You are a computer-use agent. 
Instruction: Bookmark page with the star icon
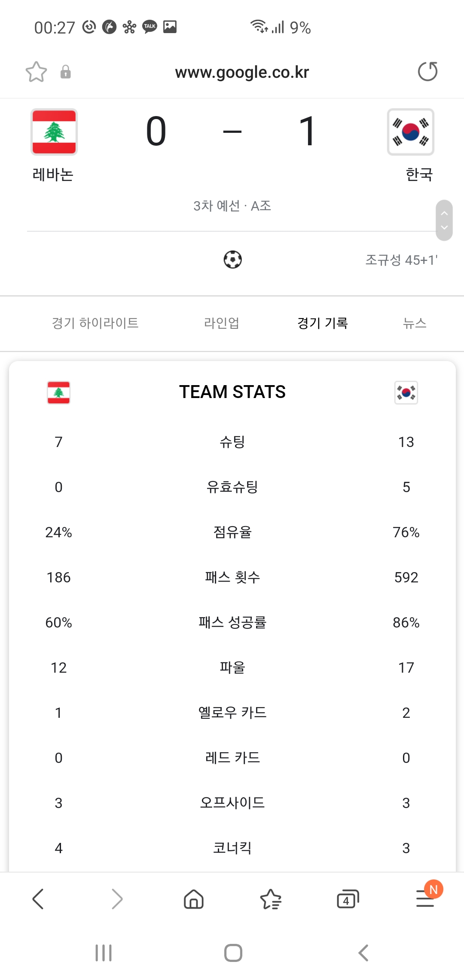tap(36, 72)
